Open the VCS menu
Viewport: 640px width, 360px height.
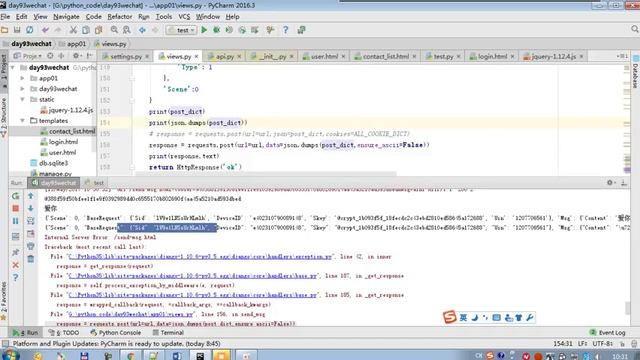point(184,17)
